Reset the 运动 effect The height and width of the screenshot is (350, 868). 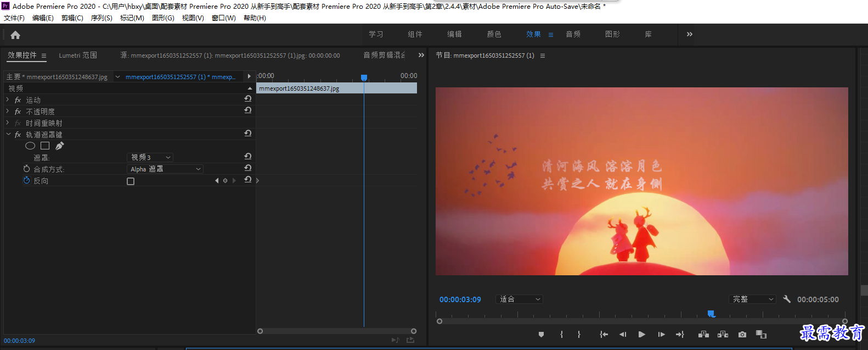click(x=248, y=99)
